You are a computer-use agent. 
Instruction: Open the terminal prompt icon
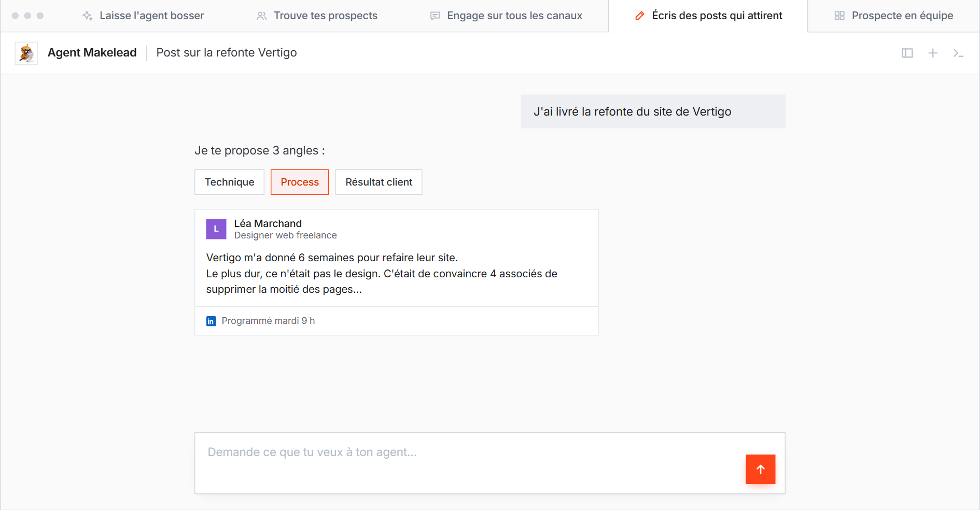958,53
